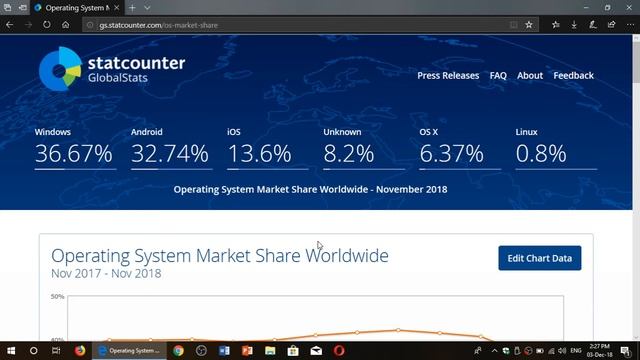The width and height of the screenshot is (640, 360).
Task: Add notes with the pen icon
Action: click(593, 25)
